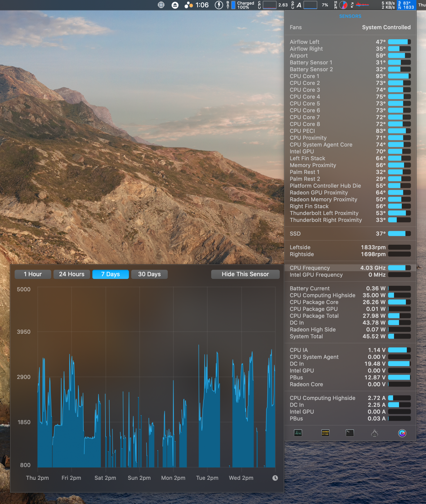Screen dimensions: 426x504
Task: Select the Battery Sensor 1 row
Action: click(350, 62)
